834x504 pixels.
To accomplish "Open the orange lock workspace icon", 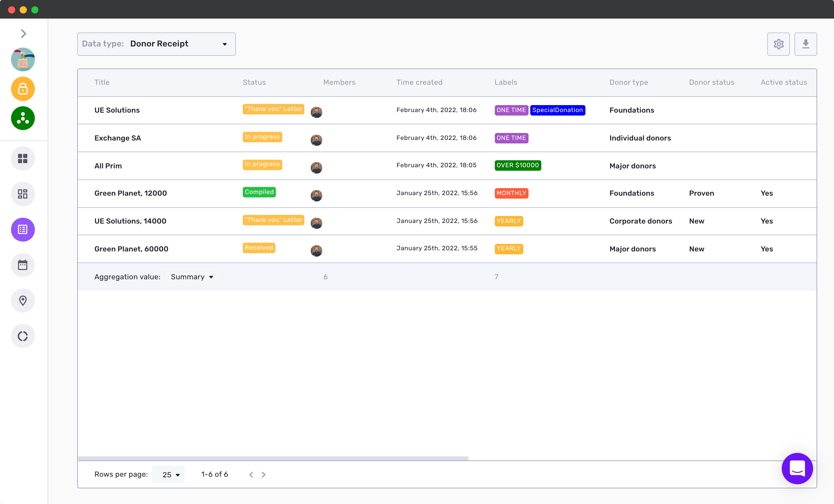I will tap(23, 89).
